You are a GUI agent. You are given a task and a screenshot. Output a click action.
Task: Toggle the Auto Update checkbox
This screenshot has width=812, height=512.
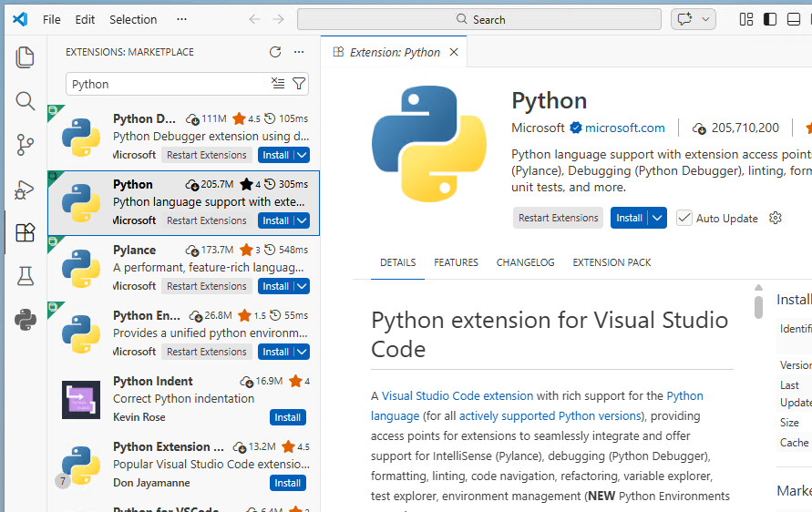coord(684,218)
